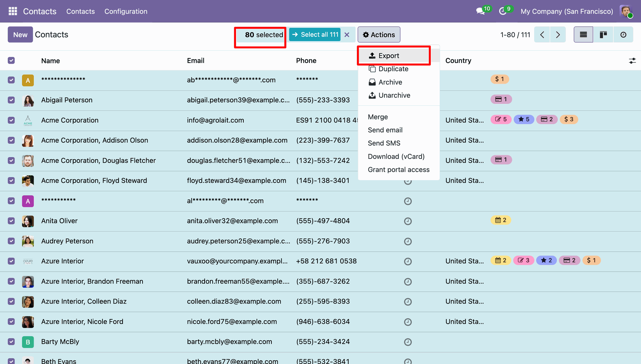Screen dimensions: 641x364
Task: Click activity clock for Azure Interior row
Action: (x=408, y=262)
